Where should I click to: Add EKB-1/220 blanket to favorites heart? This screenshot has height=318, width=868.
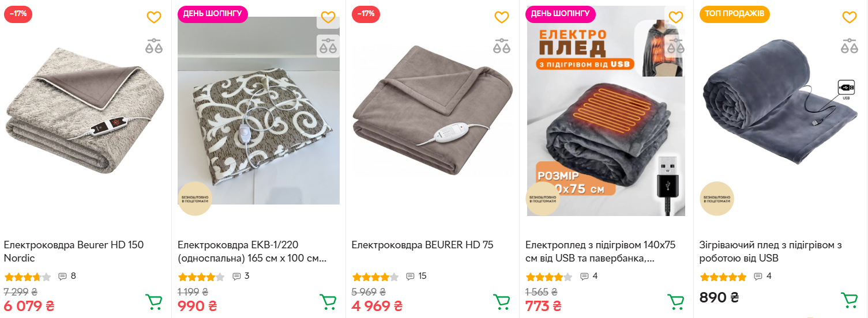click(328, 17)
